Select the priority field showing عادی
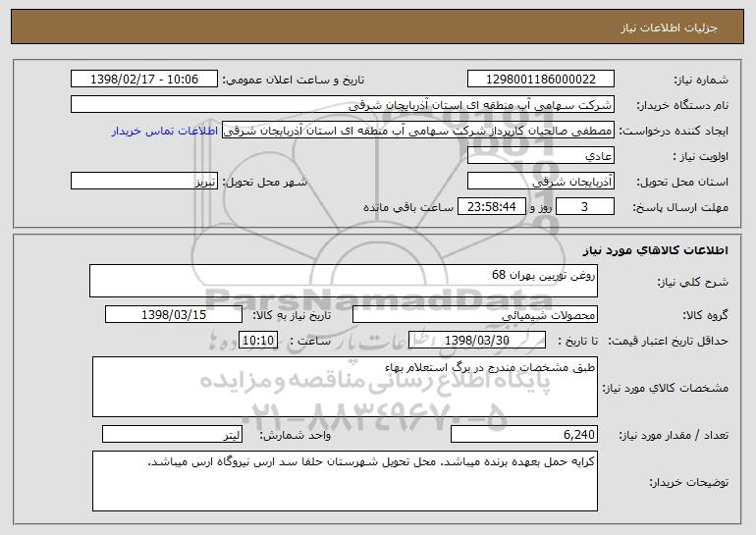This screenshot has height=535, width=756. (540, 156)
